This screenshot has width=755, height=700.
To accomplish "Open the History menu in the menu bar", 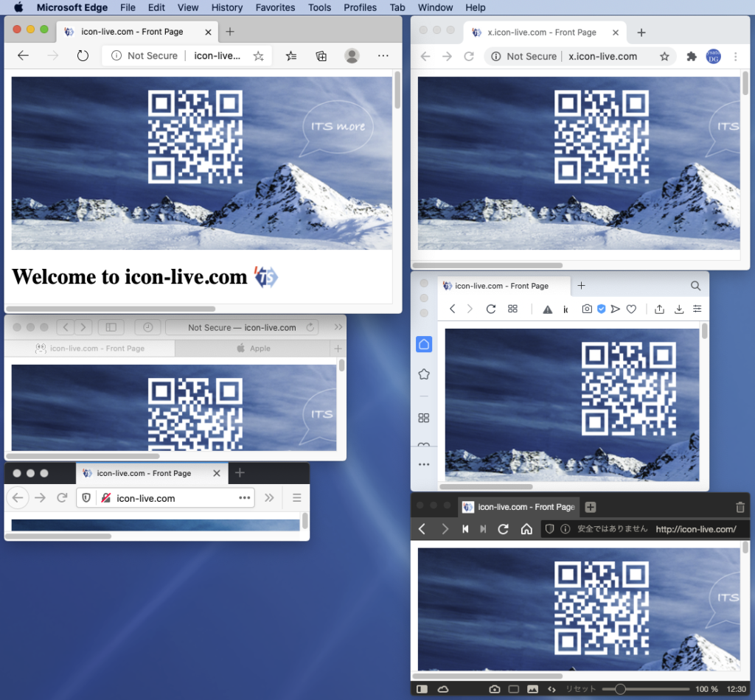I will [226, 7].
